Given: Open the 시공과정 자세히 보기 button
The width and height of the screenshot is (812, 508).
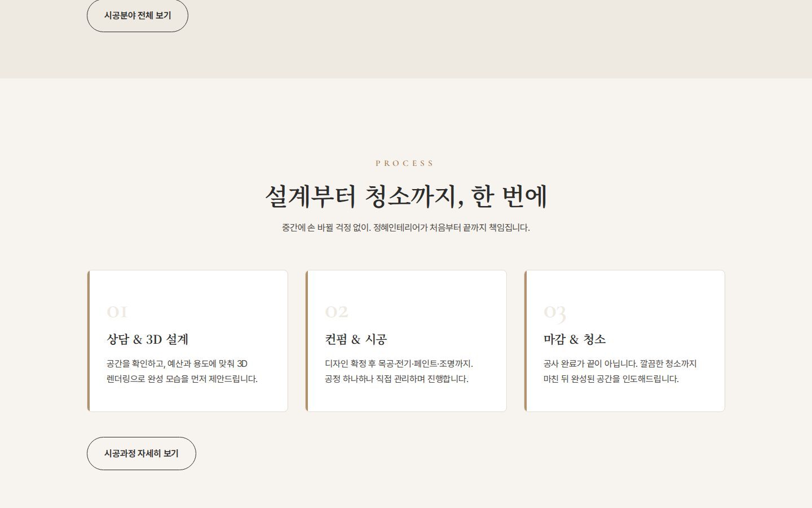Looking at the screenshot, I should click(x=142, y=453).
